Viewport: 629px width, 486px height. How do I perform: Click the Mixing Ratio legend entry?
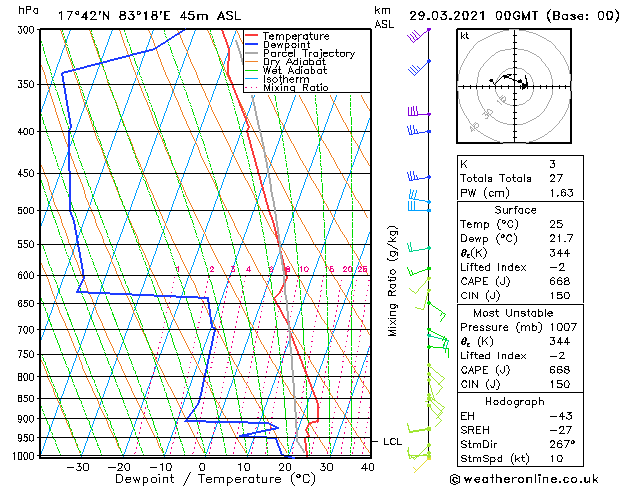pos(286,88)
